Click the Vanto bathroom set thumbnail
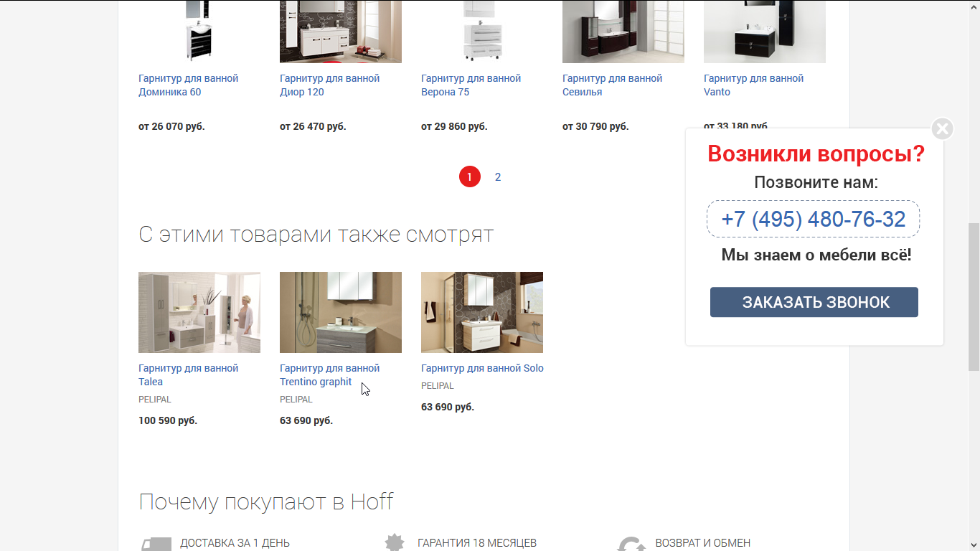 [x=765, y=32]
